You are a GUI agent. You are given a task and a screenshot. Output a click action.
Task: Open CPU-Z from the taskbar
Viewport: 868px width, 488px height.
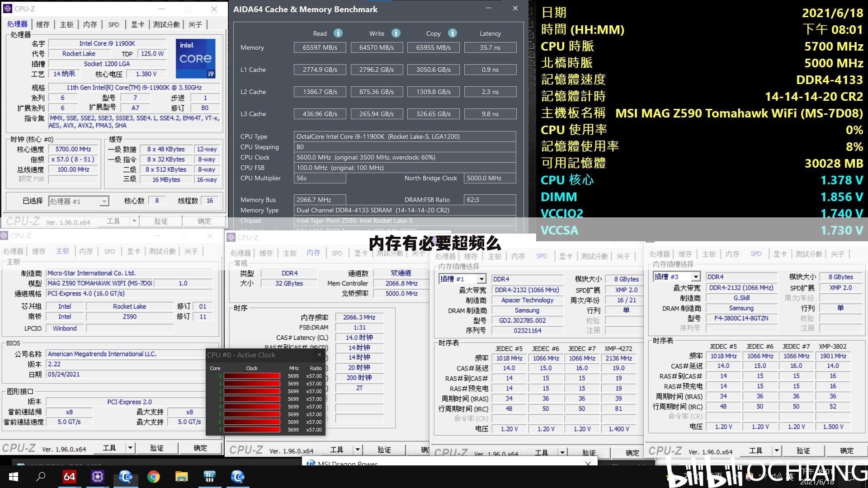coord(126,477)
